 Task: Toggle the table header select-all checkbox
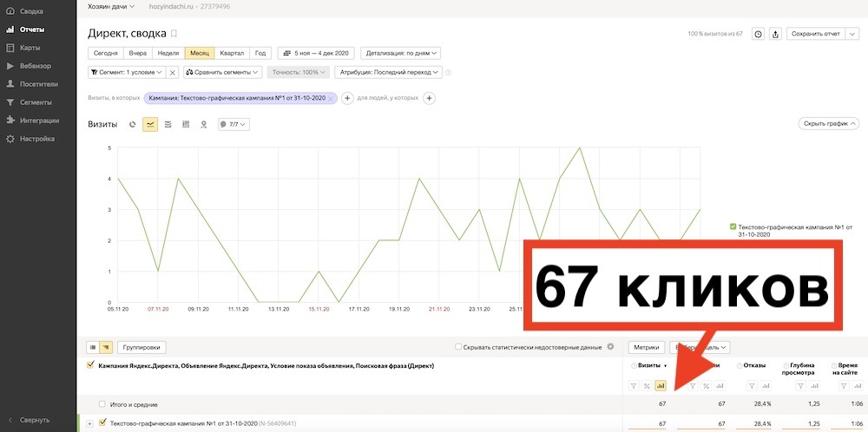coord(91,365)
